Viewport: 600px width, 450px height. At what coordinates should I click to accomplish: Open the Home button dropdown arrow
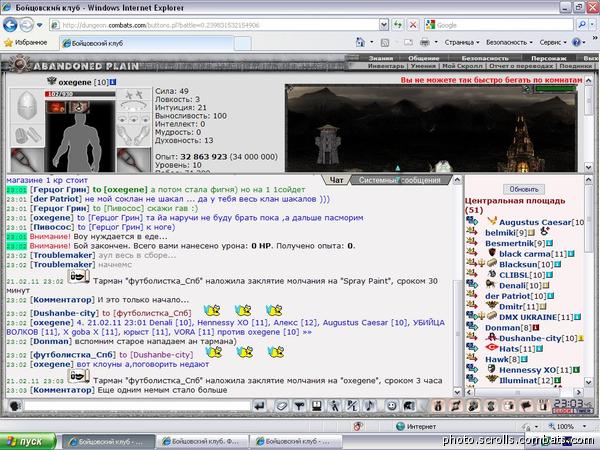pyautogui.click(x=372, y=42)
